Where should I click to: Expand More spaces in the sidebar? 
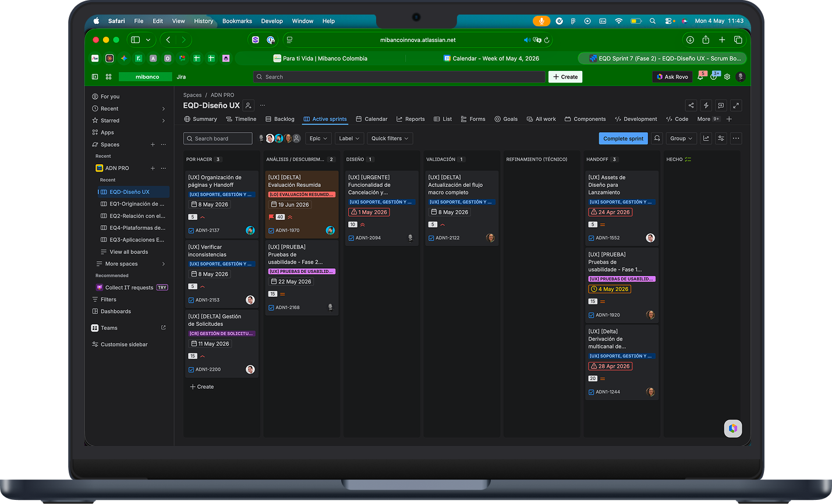tap(164, 264)
